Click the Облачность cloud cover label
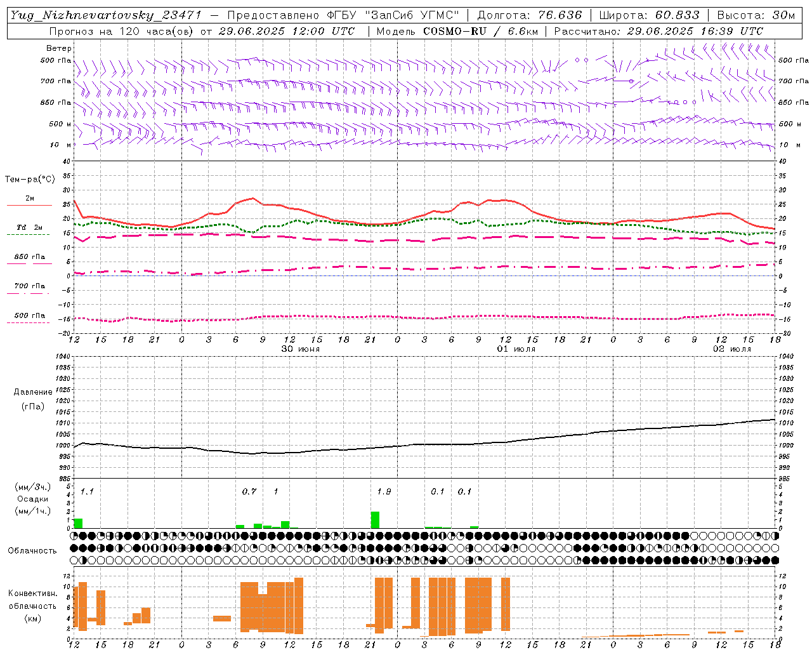The height and width of the screenshot is (650, 812). (x=32, y=551)
